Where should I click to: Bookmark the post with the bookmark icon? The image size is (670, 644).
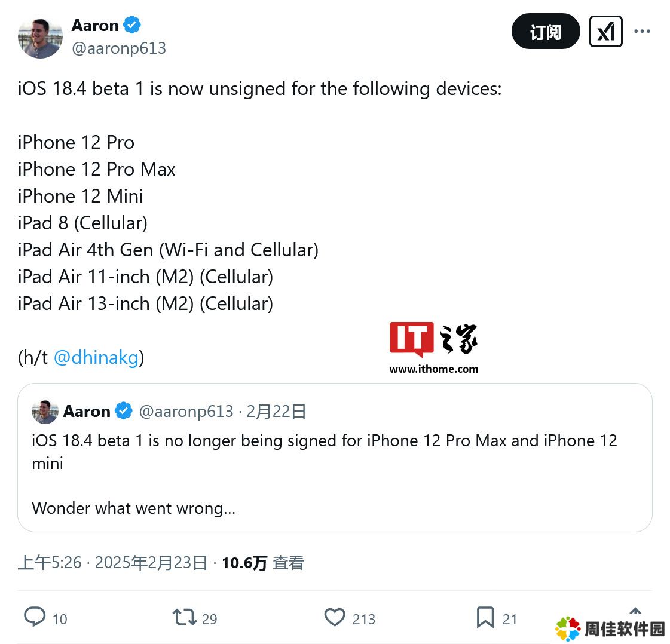point(485,618)
